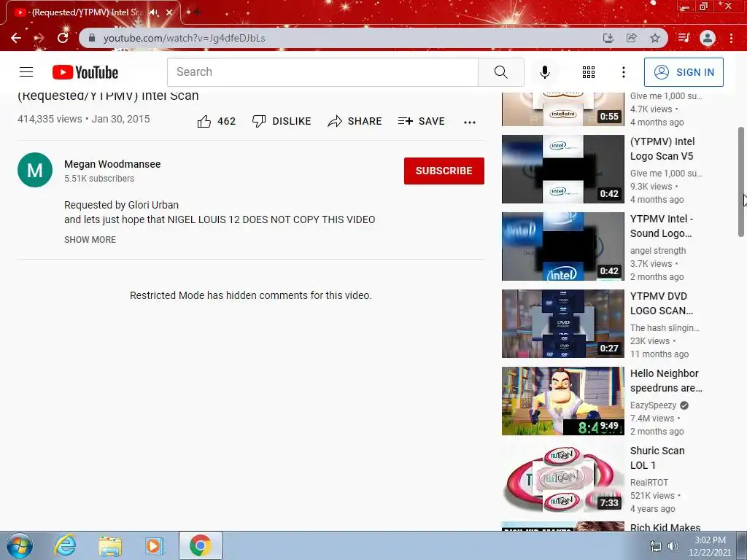747x560 pixels.
Task: Click the page vertical scrollbar thumb
Action: pos(741,182)
